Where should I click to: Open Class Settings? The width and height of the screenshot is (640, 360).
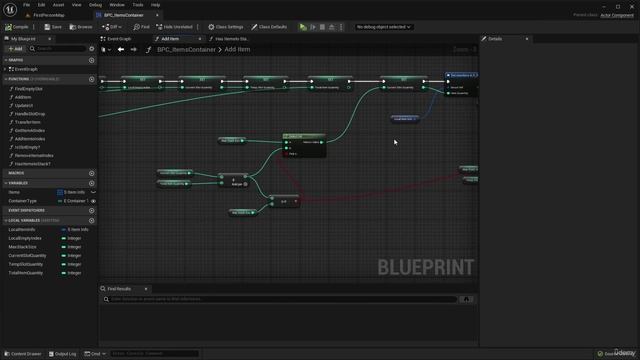tap(226, 27)
